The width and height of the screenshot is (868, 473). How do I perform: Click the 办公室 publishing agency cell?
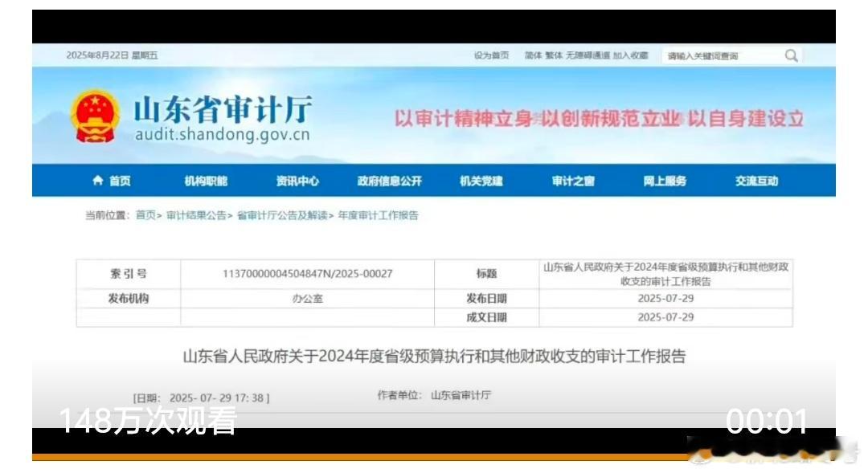[307, 299]
